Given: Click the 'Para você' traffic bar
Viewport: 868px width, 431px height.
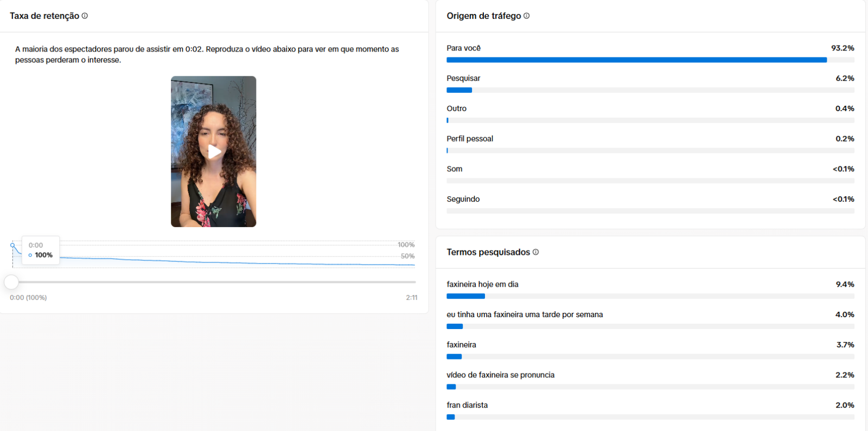Looking at the screenshot, I should click(650, 60).
